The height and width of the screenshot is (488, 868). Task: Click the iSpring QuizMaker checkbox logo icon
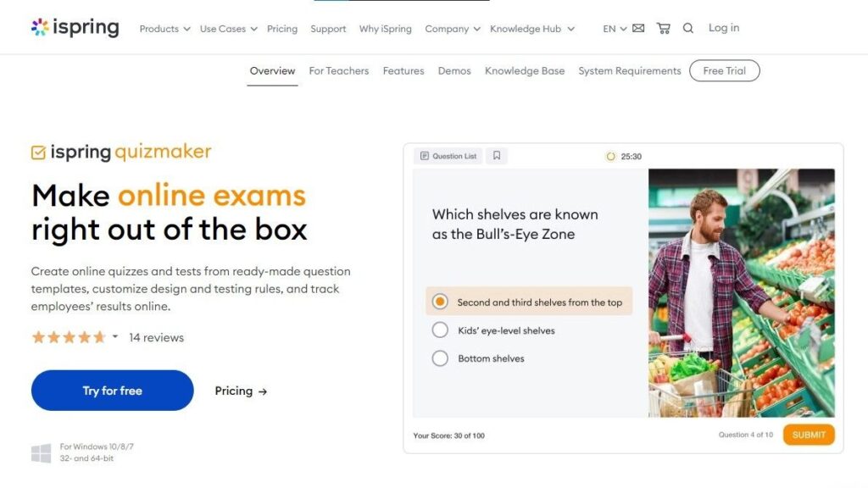coord(38,152)
